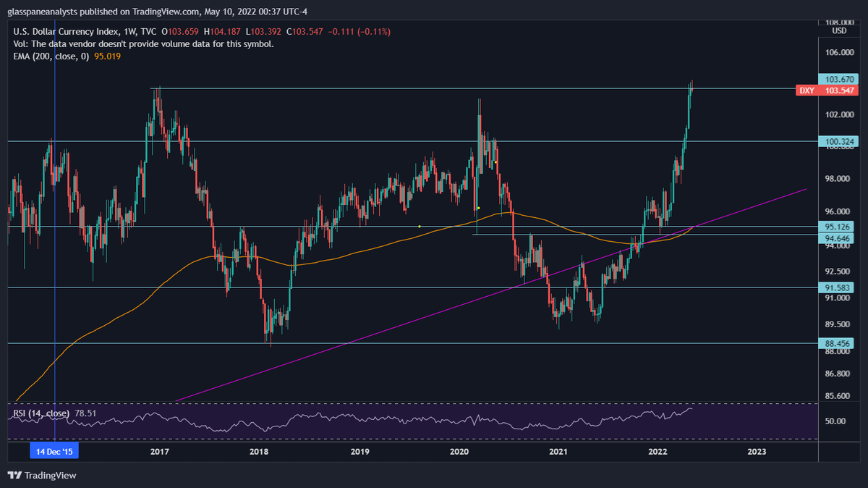The image size is (868, 488).
Task: Select the 94.646 price level label
Action: click(x=836, y=237)
